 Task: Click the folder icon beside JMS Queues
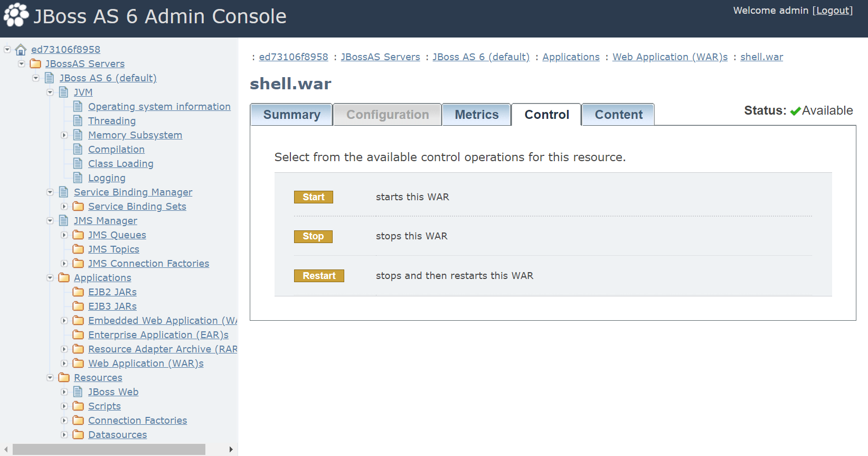click(x=78, y=235)
